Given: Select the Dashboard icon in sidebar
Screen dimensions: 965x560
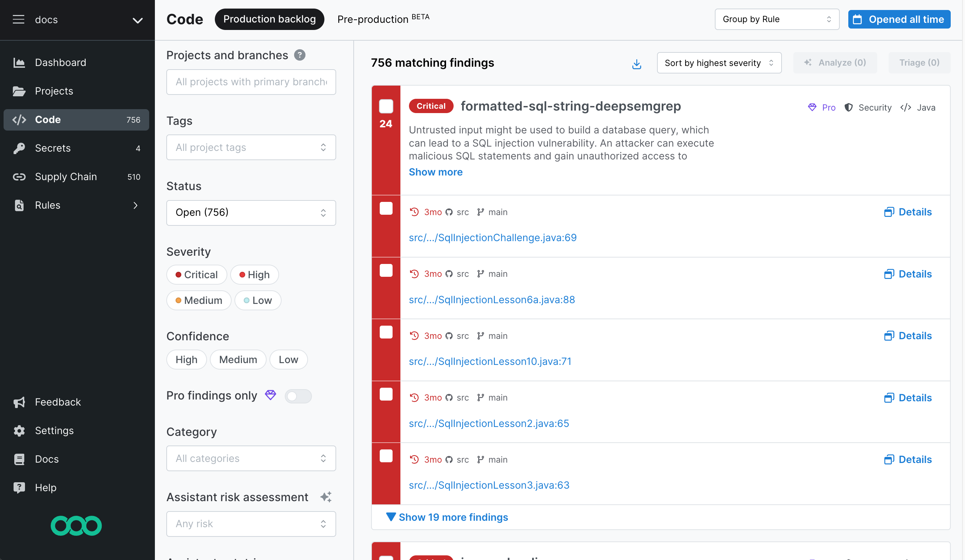Looking at the screenshot, I should click(x=19, y=62).
